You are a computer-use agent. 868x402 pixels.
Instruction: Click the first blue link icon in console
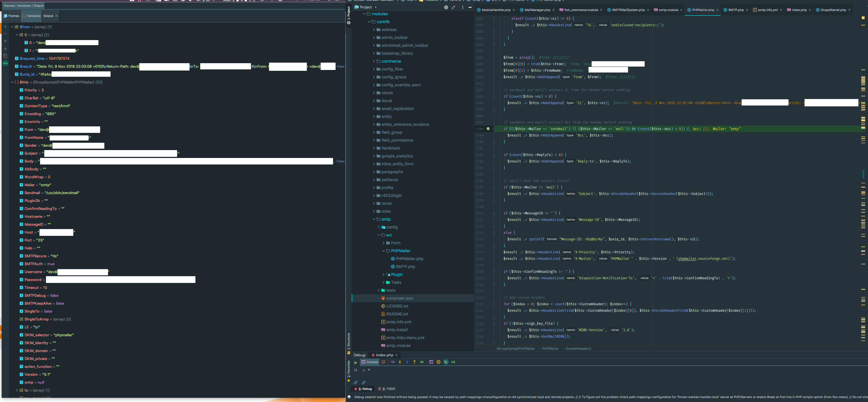pos(356,383)
